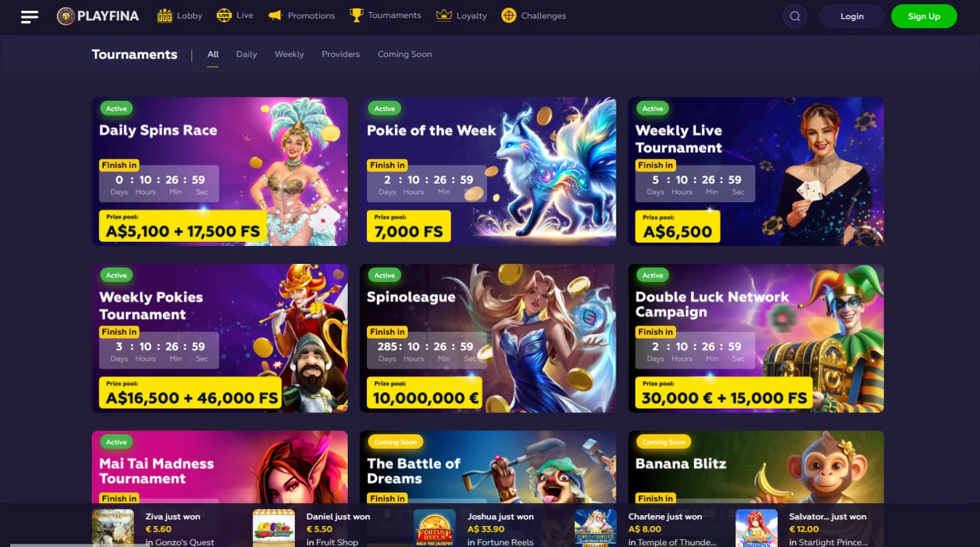Click the green Sign Up button

pos(924,16)
